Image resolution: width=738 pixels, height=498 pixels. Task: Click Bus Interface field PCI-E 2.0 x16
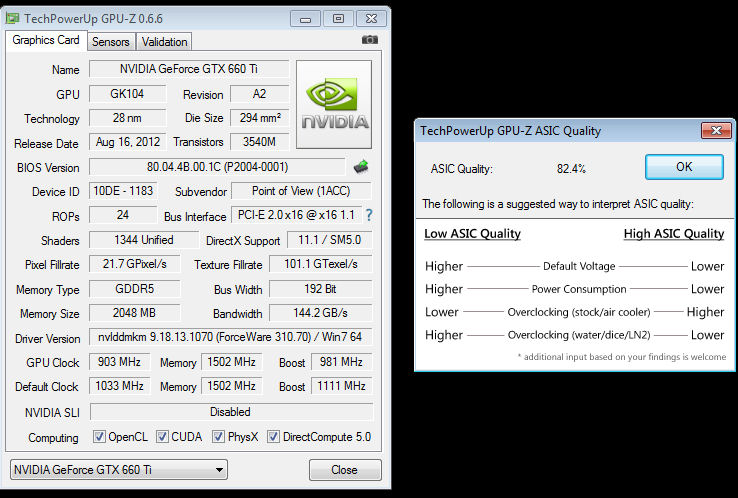pos(297,215)
